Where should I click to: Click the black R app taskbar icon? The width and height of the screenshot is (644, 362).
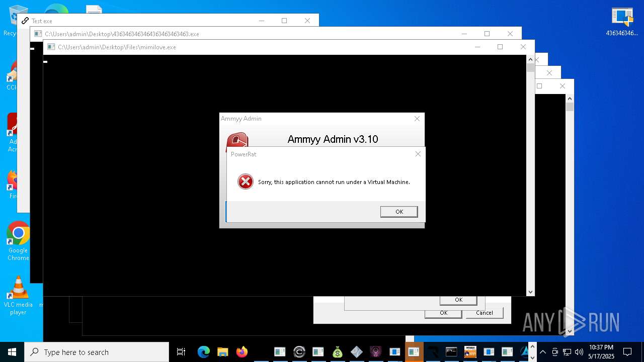tap(433, 352)
